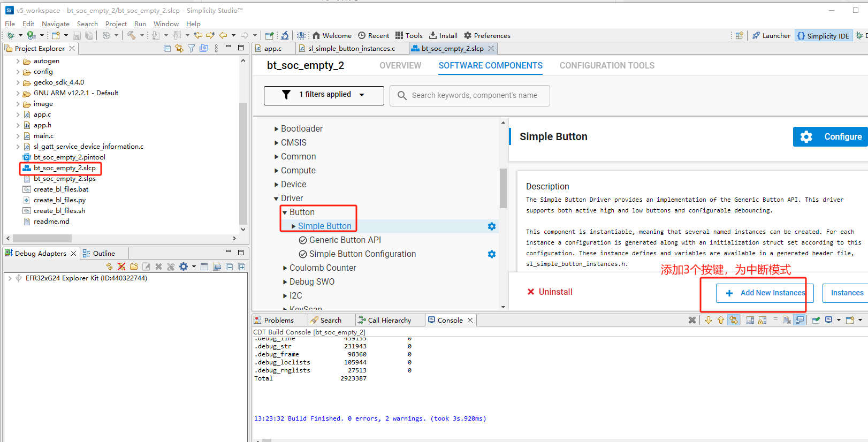Expand the EFR32xG24 Explorer Kit adapter
The height and width of the screenshot is (442, 868).
[x=10, y=278]
